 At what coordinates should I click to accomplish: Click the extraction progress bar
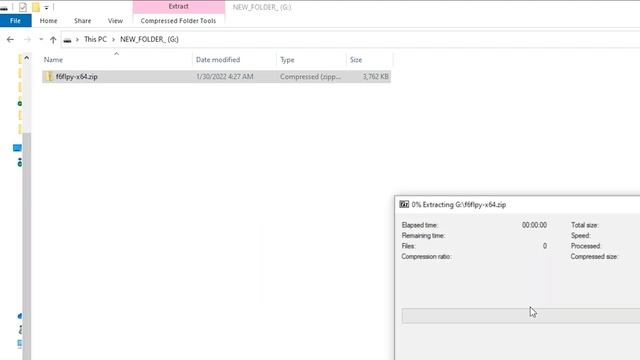point(521,316)
